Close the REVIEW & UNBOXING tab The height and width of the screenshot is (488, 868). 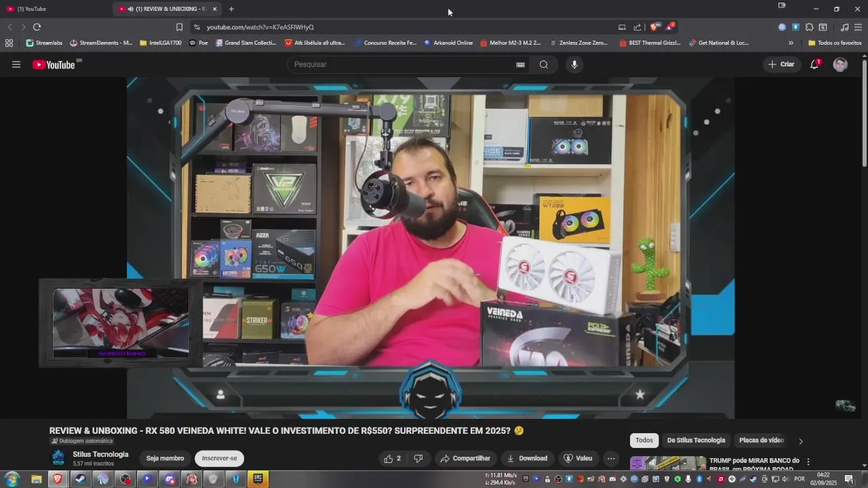(x=214, y=9)
